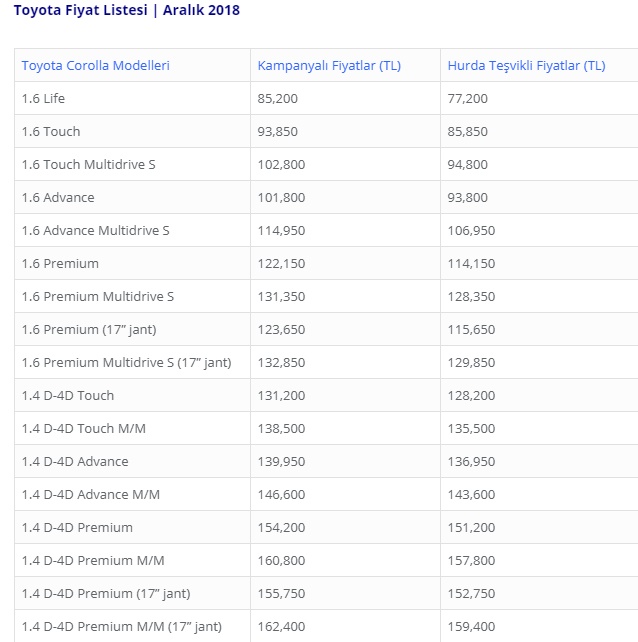Click the scrap-incentive price 135,500
The height and width of the screenshot is (642, 638).
pyautogui.click(x=471, y=429)
